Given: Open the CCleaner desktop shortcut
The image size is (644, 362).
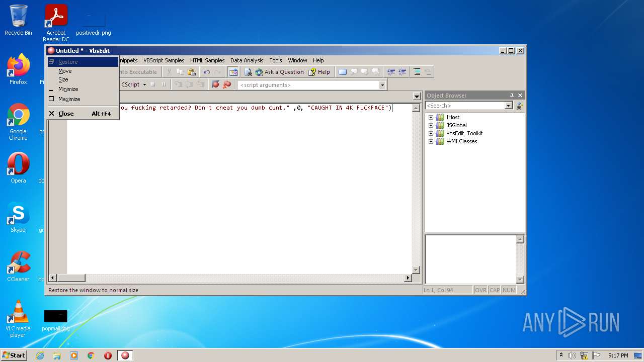Looking at the screenshot, I should coord(18,266).
